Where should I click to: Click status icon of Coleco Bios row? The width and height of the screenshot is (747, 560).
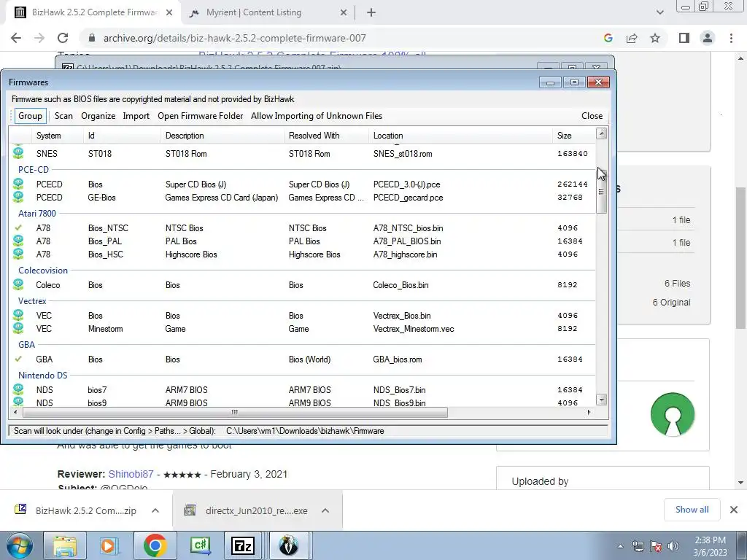coord(18,285)
